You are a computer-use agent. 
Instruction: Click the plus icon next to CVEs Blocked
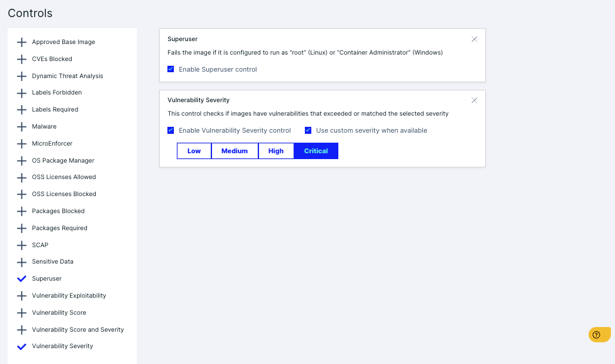point(22,59)
